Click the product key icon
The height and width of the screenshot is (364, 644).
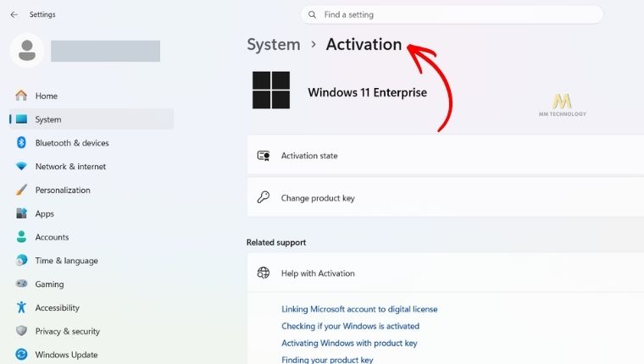(264, 197)
